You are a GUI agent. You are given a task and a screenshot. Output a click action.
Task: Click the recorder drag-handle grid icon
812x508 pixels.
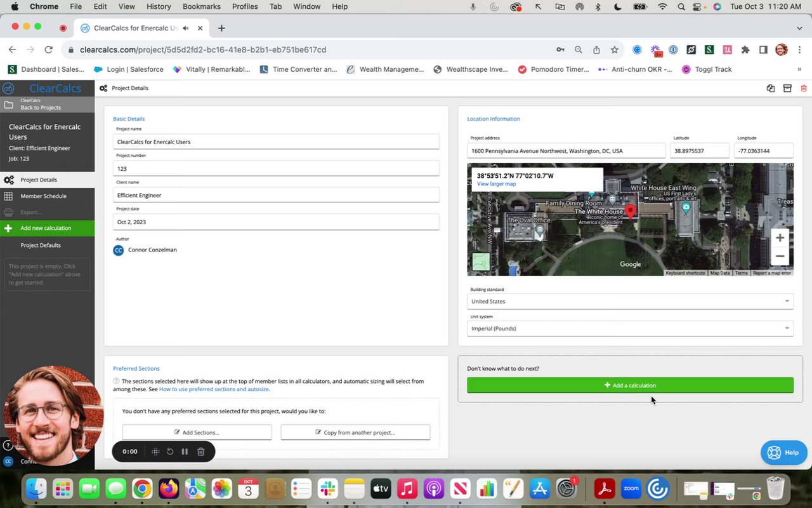pyautogui.click(x=155, y=451)
